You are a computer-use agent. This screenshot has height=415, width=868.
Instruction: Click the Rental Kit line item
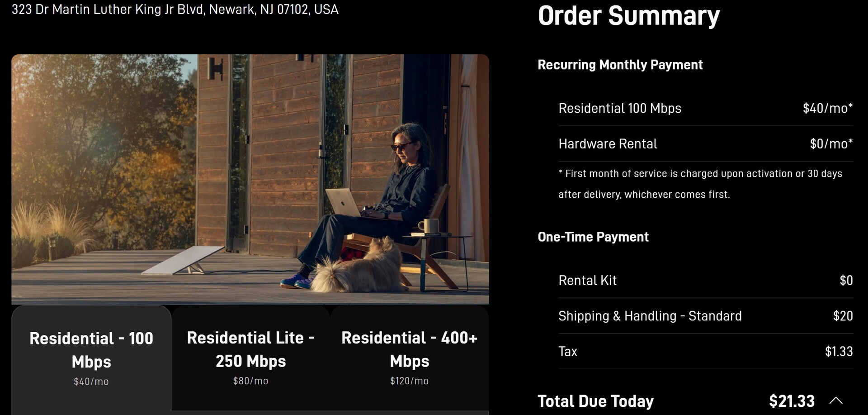tap(587, 281)
